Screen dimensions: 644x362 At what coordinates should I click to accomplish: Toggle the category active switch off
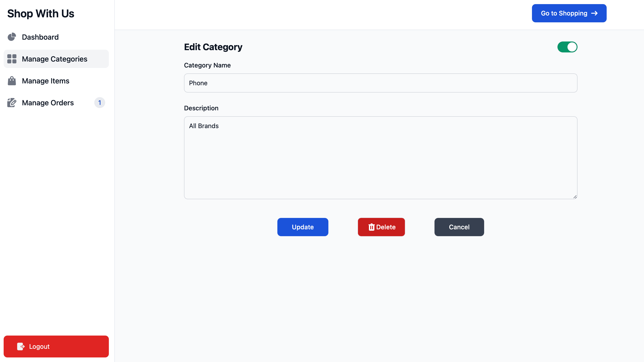[x=567, y=47]
